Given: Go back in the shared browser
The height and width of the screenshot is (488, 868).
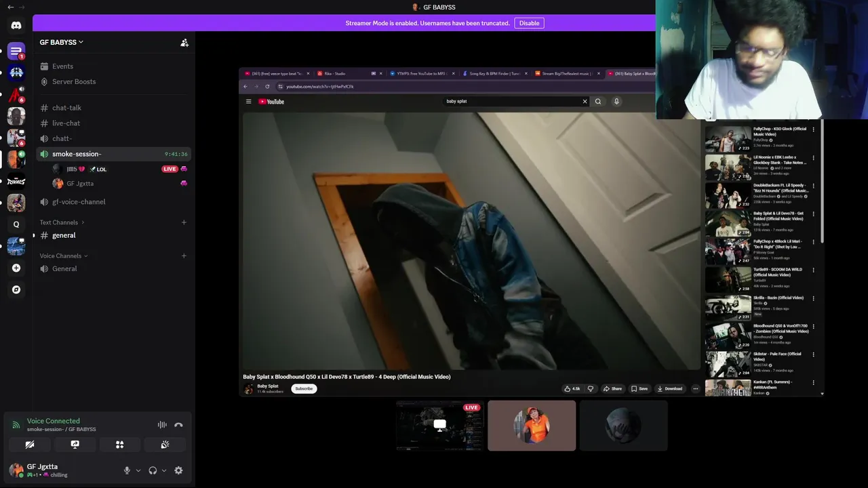Looking at the screenshot, I should click(245, 87).
